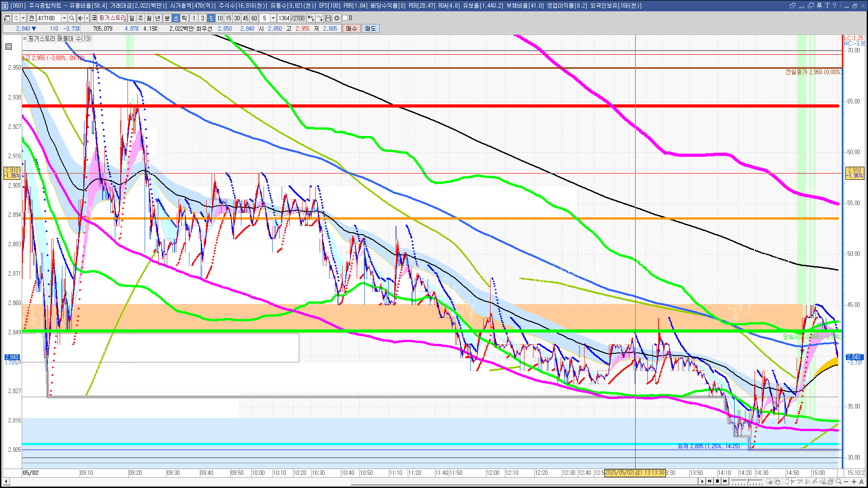Screen dimensions: 868x488
Task: Click the speaker sound icon
Action: (x=80, y=18)
